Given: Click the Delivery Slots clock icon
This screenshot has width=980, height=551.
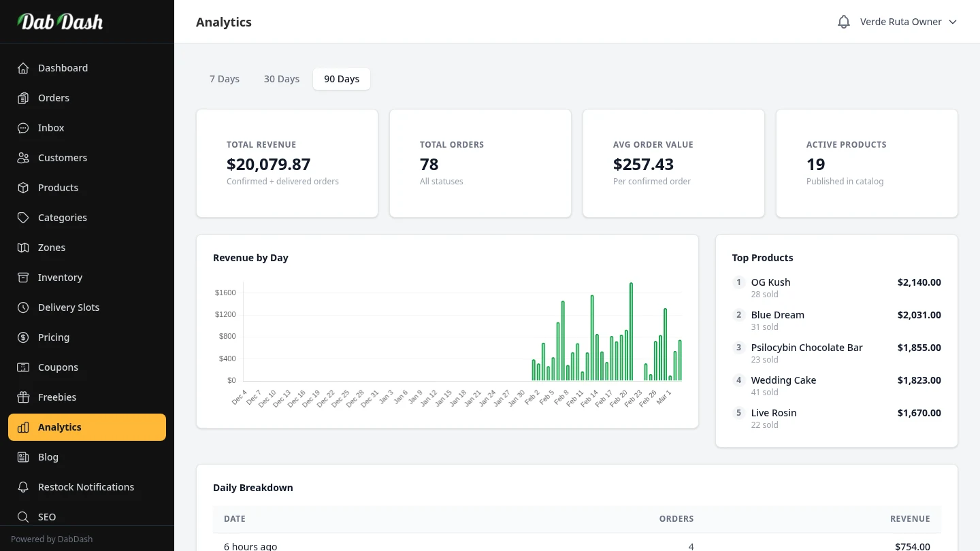Looking at the screenshot, I should 23,307.
